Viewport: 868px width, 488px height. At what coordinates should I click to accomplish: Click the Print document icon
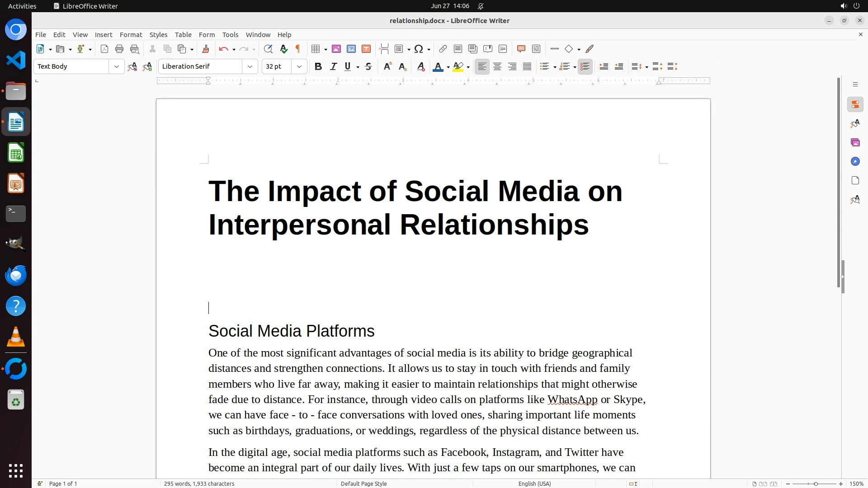coord(119,49)
